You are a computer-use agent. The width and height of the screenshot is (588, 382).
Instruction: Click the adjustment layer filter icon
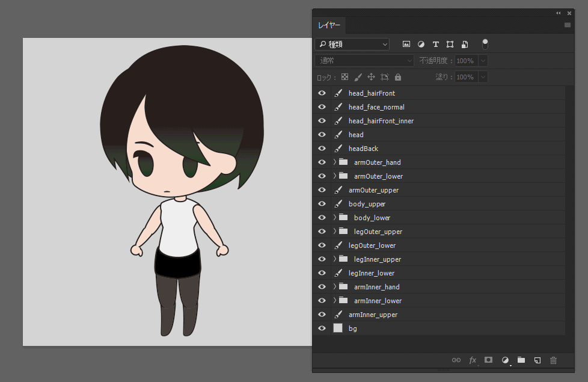coord(421,45)
